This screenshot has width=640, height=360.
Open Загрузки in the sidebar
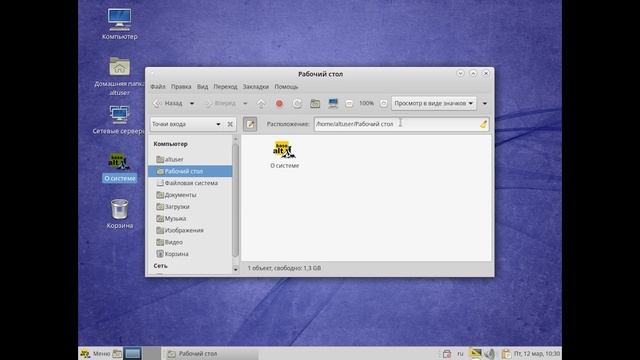[190, 207]
